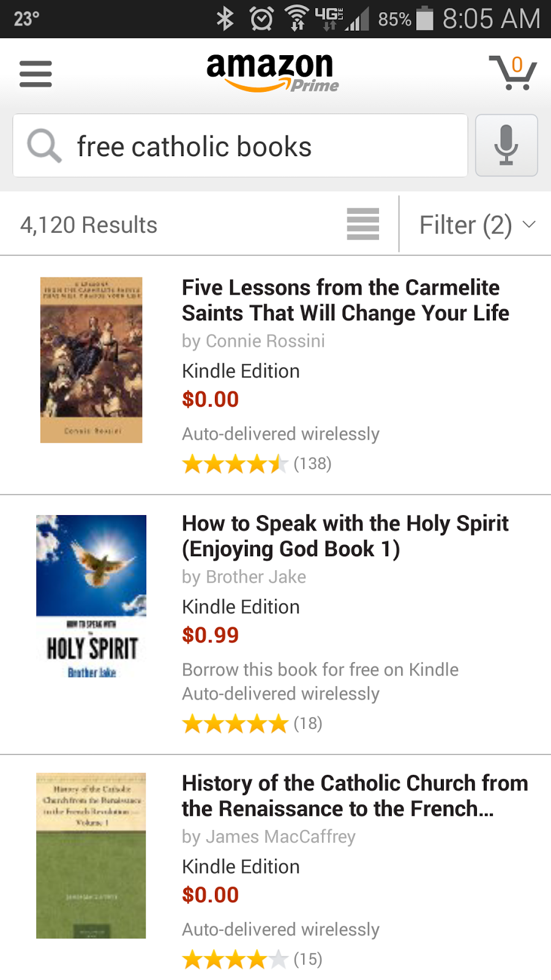Expand the Filter (2) dropdown
The image size is (551, 980).
(476, 225)
